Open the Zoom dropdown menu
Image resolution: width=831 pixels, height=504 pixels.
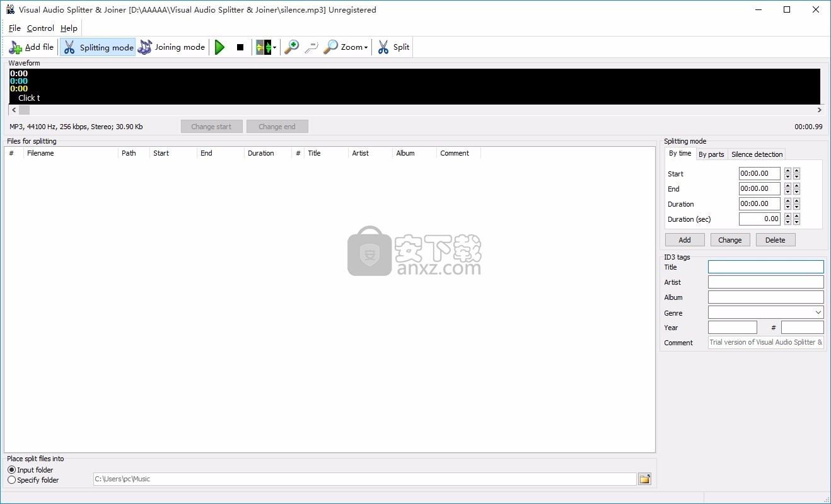[346, 47]
